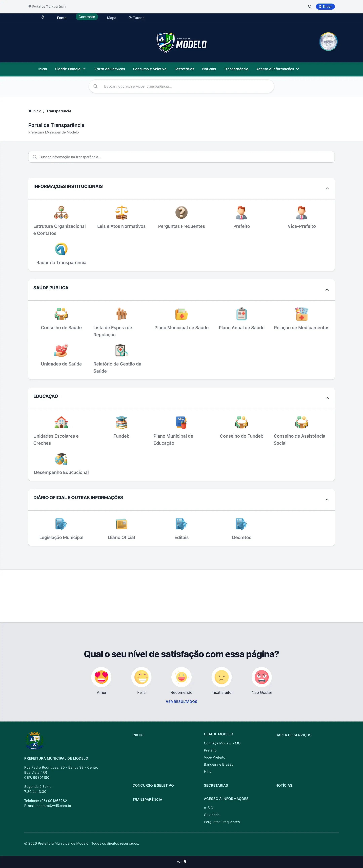Open the Lista de Espera de Regulação icon
This screenshot has width=363, height=868.
pyautogui.click(x=122, y=314)
